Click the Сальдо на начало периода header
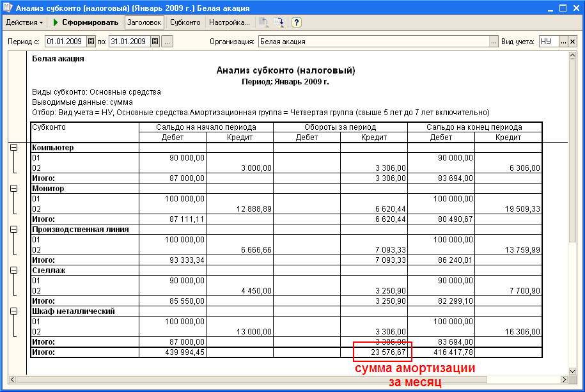 [x=206, y=127]
